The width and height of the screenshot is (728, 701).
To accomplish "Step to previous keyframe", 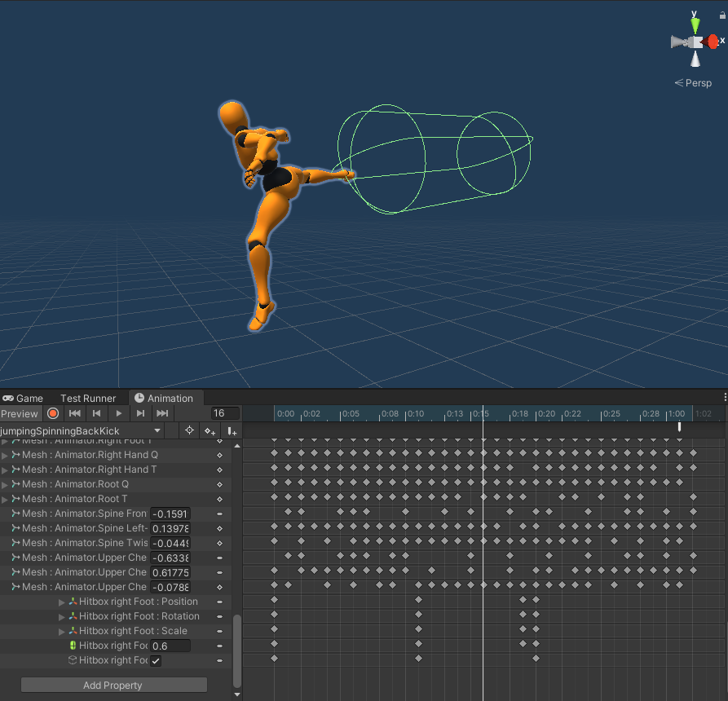I will pos(96,413).
